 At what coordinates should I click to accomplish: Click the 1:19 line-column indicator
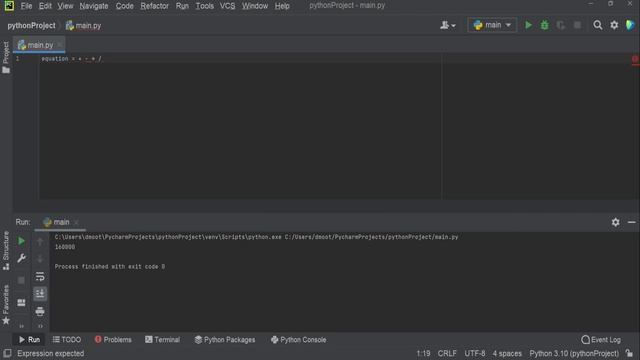tap(423, 353)
